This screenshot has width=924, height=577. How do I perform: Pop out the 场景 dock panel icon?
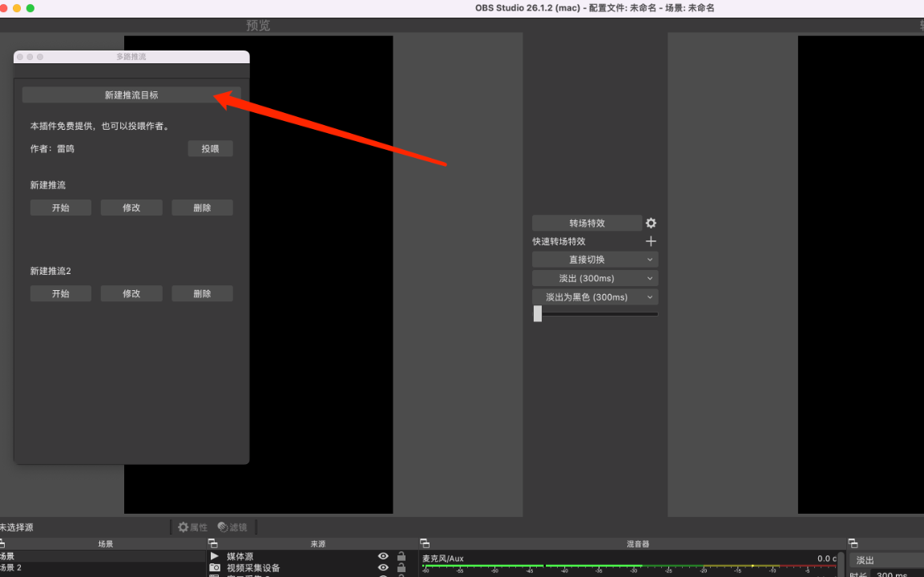pos(2,544)
